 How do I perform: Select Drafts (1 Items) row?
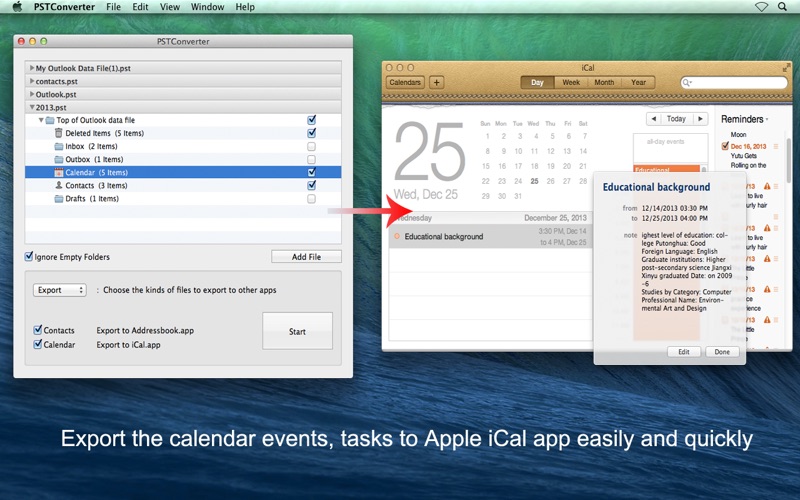[x=183, y=199]
